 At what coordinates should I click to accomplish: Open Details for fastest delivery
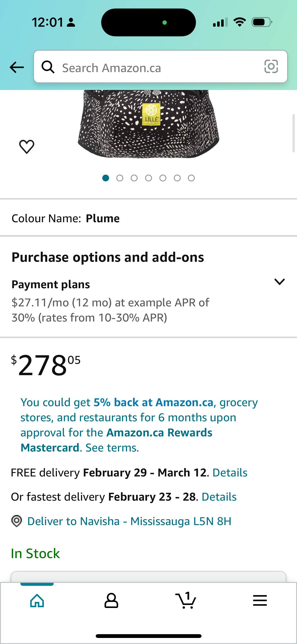point(219,497)
